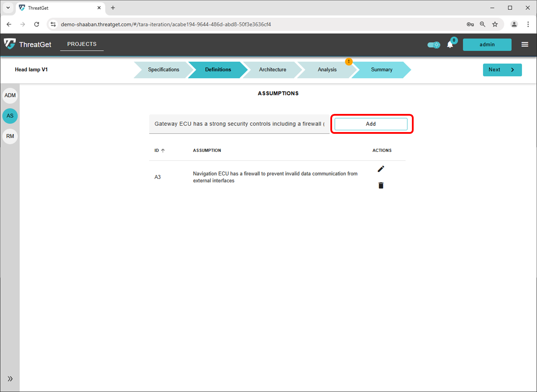The height and width of the screenshot is (392, 537).
Task: Open the Analysis step
Action: (327, 70)
